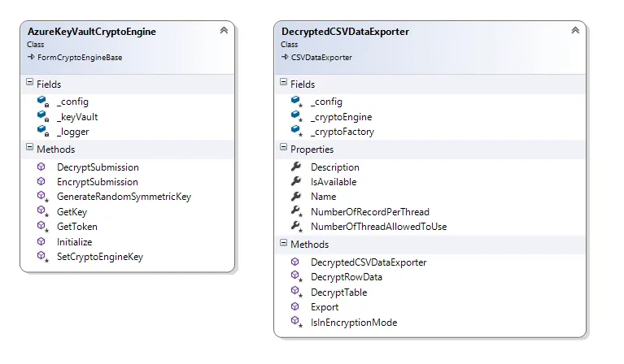Click the CSVDataExporter base class label

click(321, 58)
